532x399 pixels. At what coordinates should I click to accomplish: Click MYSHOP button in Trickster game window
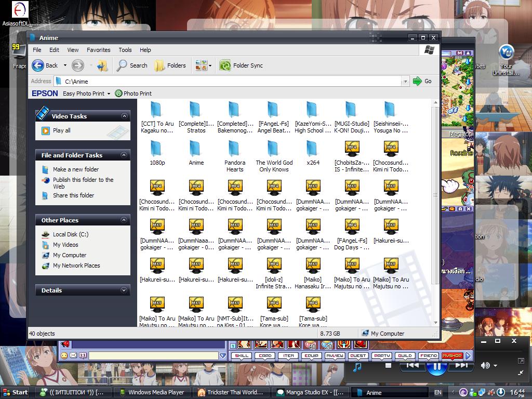click(452, 355)
